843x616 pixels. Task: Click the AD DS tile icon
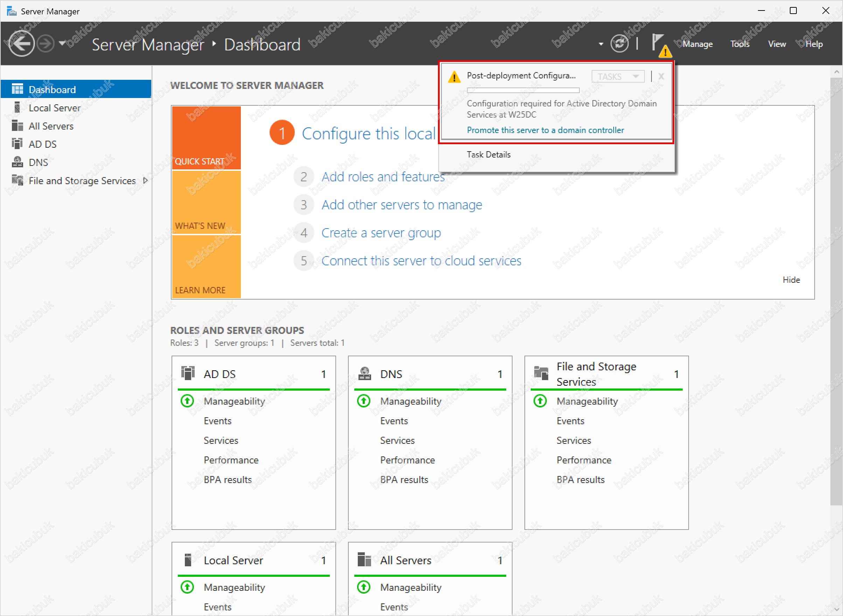(x=188, y=373)
